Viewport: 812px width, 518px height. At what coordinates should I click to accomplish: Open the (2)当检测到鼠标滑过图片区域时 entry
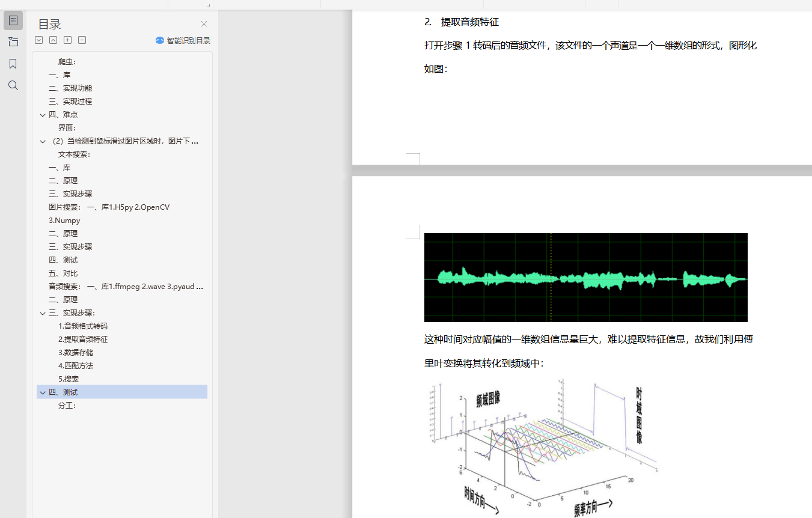tap(124, 141)
